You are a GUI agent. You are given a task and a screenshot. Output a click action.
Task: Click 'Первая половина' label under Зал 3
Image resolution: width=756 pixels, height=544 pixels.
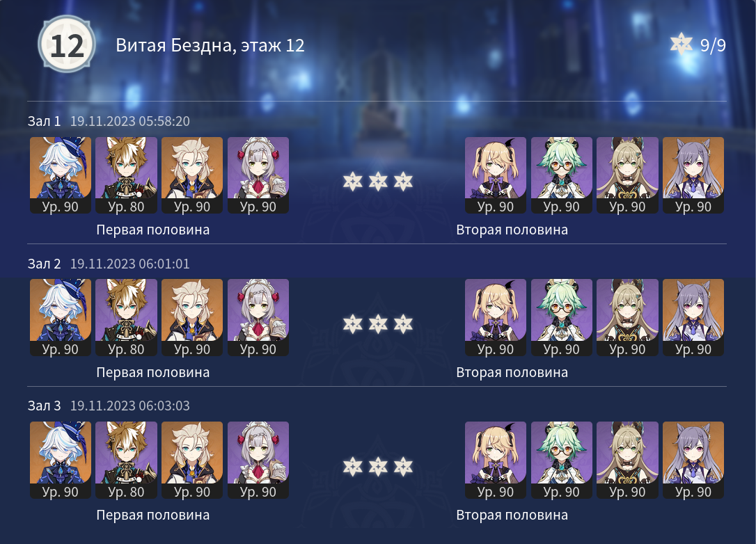click(x=153, y=515)
